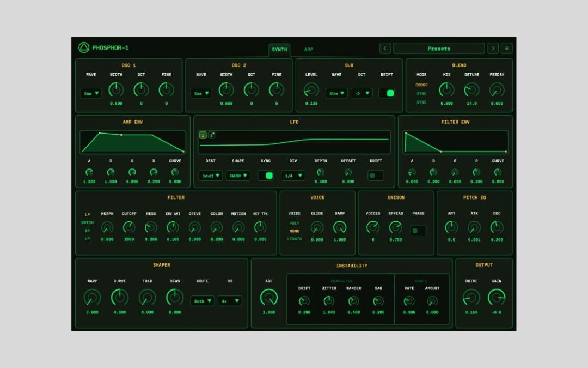Viewport: 588px width, 368px height.
Task: Click the Filter cutoff knob
Action: [x=129, y=227]
